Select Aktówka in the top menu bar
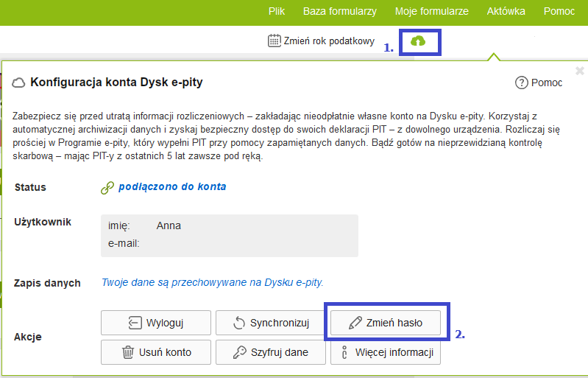 [506, 12]
